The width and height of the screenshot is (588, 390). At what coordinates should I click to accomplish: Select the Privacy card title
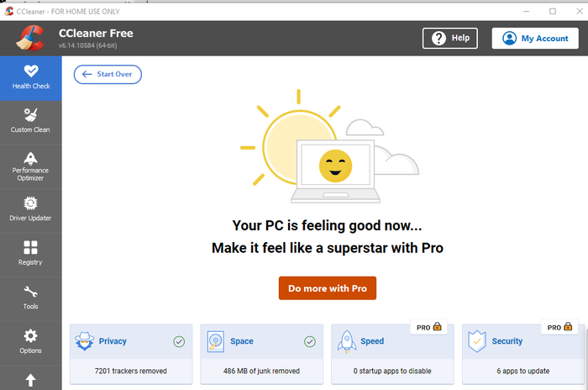point(113,341)
